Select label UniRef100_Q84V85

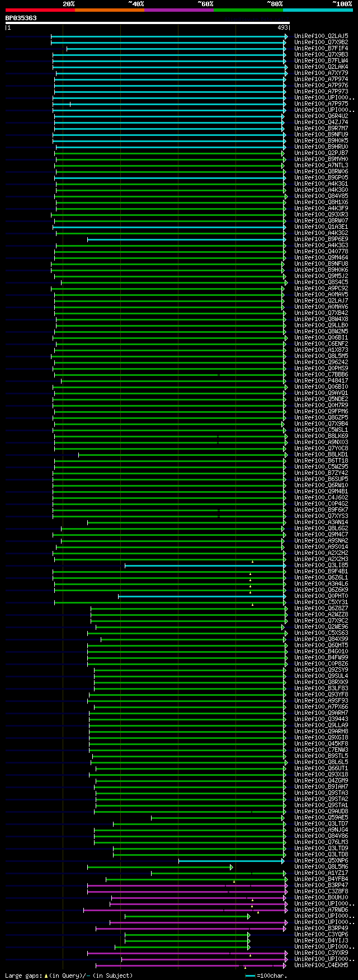click(x=321, y=196)
